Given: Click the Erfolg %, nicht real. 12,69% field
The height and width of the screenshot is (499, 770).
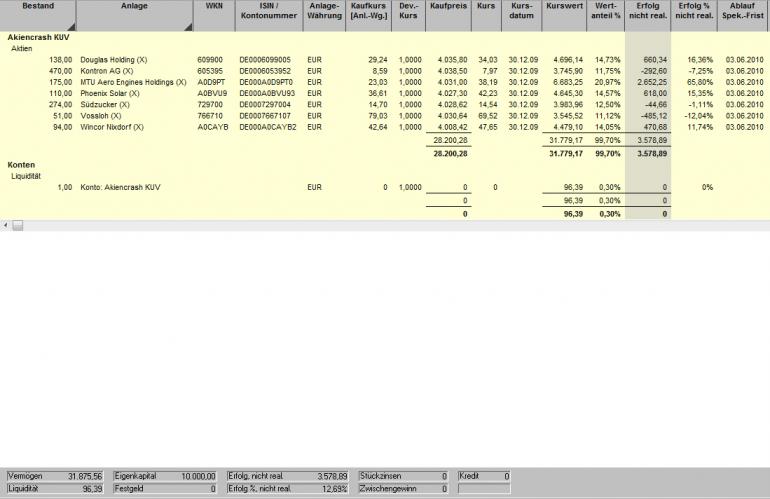Looking at the screenshot, I should click(x=288, y=489).
